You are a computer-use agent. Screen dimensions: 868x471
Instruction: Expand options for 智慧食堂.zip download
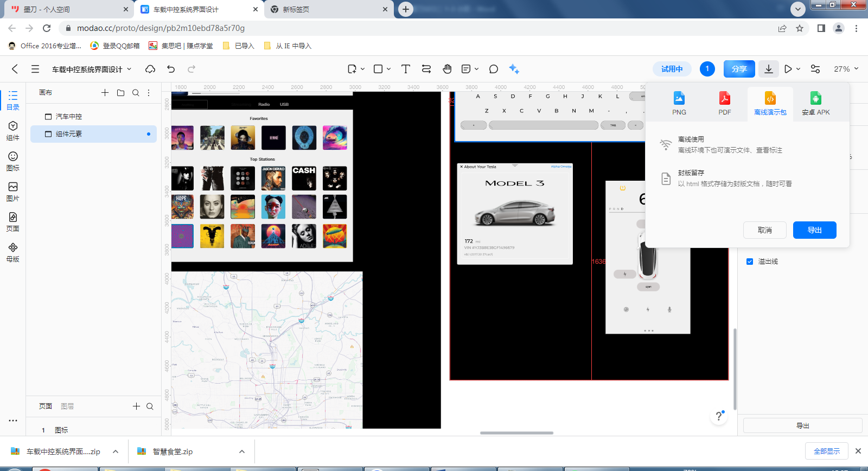click(242, 451)
